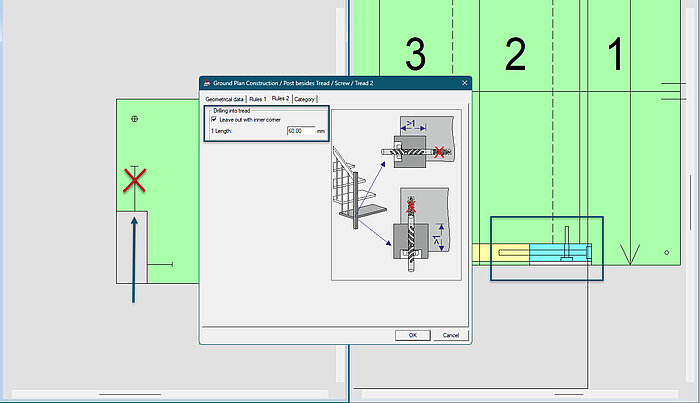700x403 pixels.
Task: Cancel the dialog
Action: coord(450,335)
